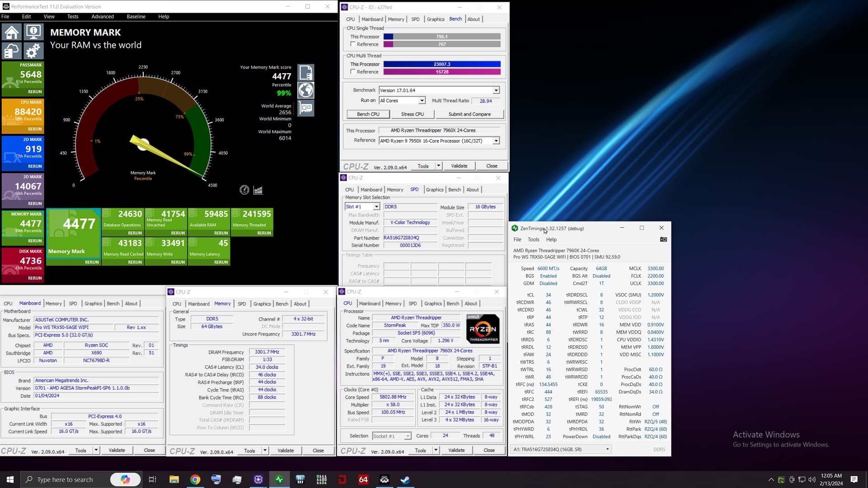Open the settings gears icon
This screenshot has width=868, height=488.
(33, 51)
